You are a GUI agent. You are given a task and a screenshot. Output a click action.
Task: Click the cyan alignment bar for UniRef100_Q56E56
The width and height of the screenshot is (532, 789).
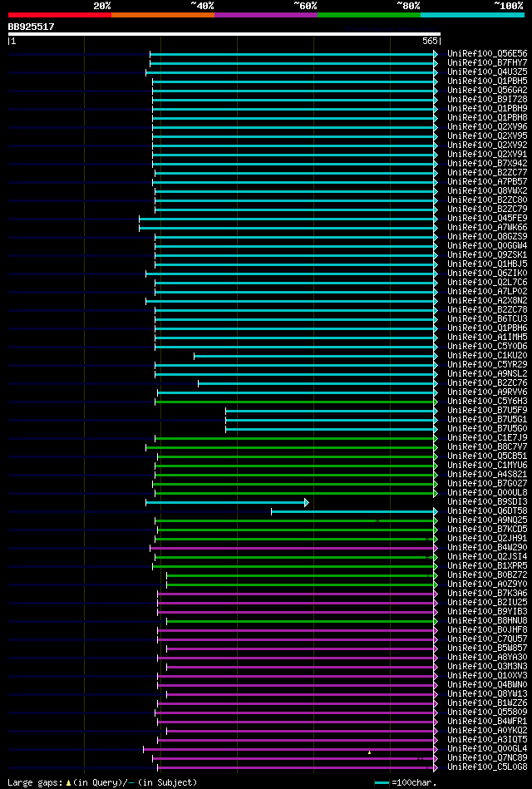293,54
